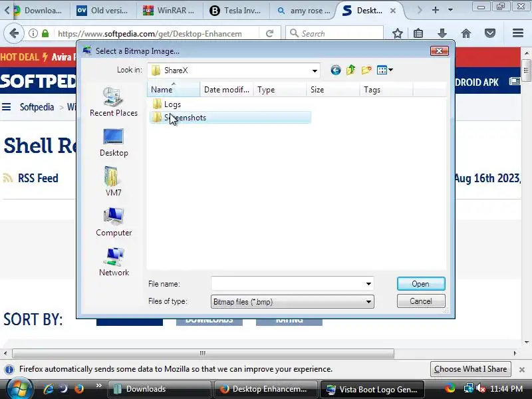Show Firefox bookmarks list icon
The width and height of the screenshot is (532, 399).
[x=418, y=33]
